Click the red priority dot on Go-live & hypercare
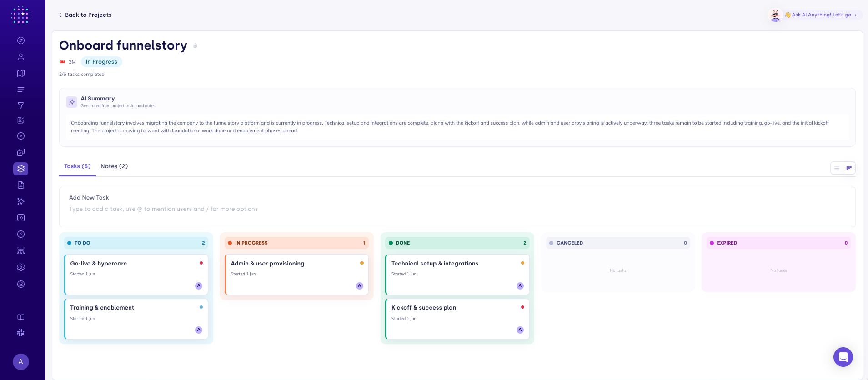The width and height of the screenshot is (868, 380). (201, 263)
